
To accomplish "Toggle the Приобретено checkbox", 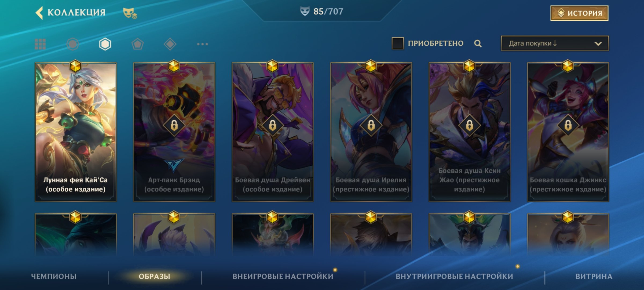I will pyautogui.click(x=398, y=43).
